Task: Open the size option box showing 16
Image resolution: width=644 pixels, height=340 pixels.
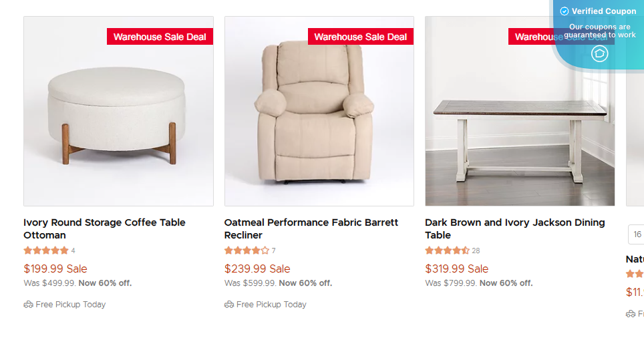Action: (636, 234)
